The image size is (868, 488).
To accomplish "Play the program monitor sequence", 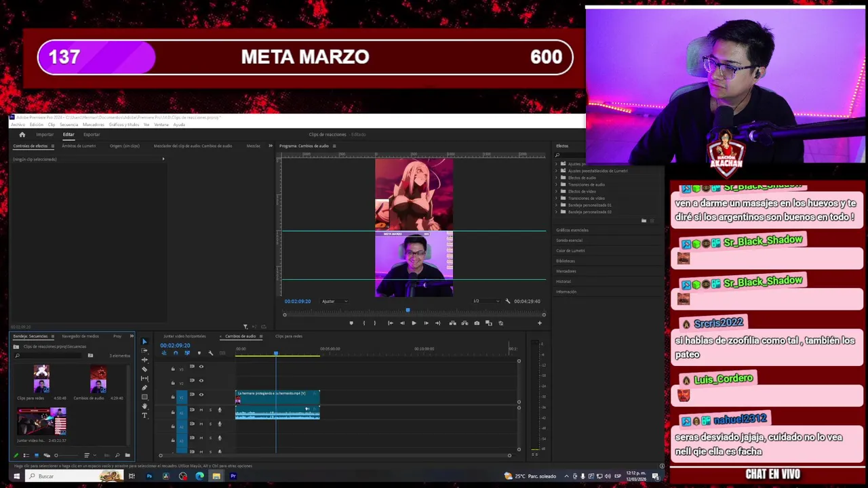I will click(x=414, y=323).
